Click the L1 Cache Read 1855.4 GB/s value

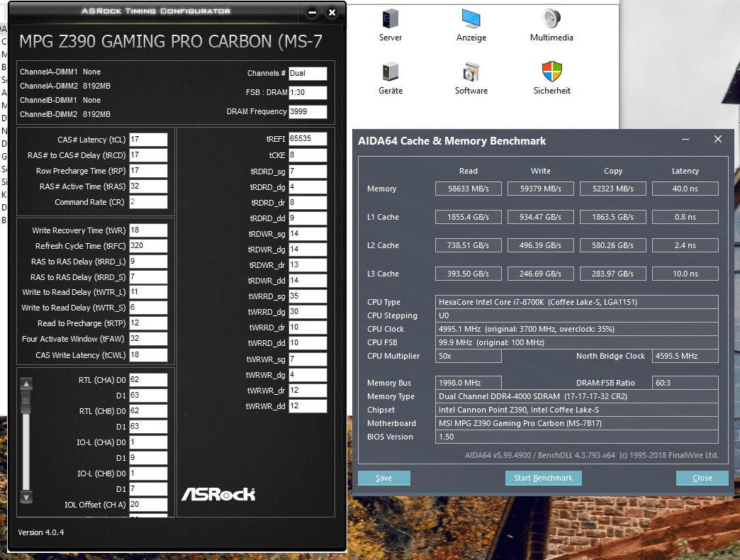[468, 217]
